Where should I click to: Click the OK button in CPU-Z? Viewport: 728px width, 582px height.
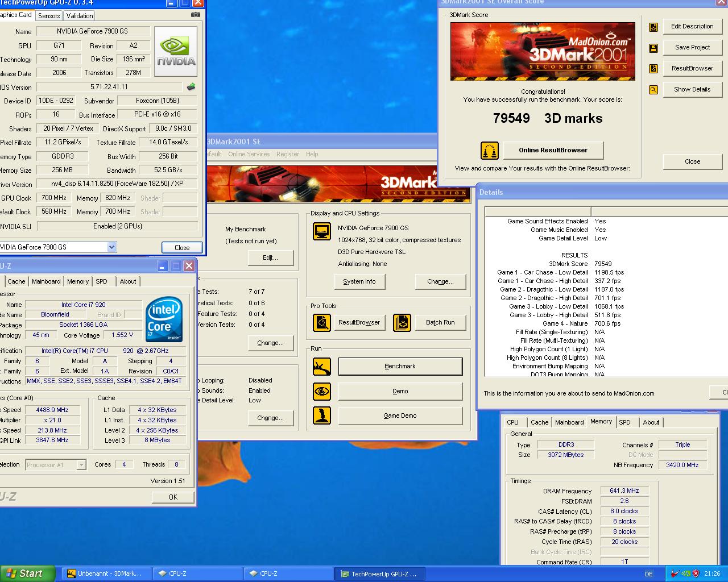173,497
